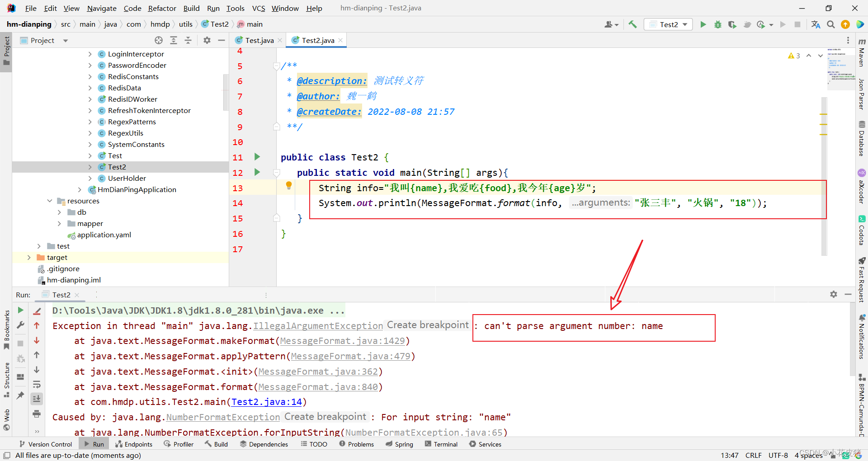868x461 pixels.
Task: Open the Problems tool window tab
Action: (x=357, y=444)
